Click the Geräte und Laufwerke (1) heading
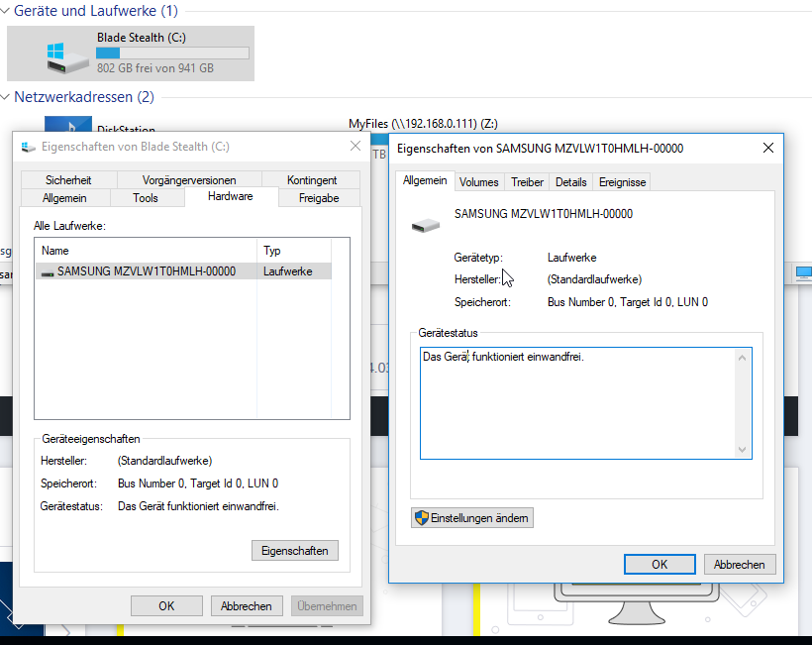This screenshot has height=645, width=812. (x=96, y=11)
